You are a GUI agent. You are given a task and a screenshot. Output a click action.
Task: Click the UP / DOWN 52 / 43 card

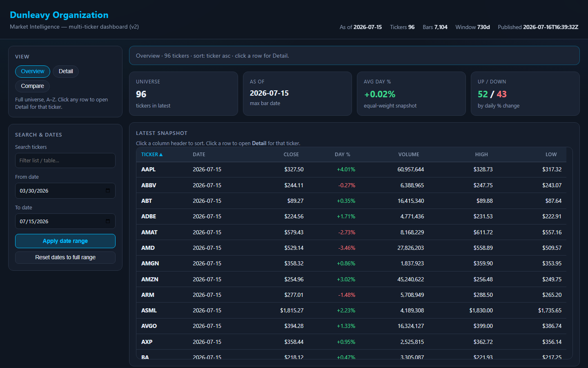point(525,94)
